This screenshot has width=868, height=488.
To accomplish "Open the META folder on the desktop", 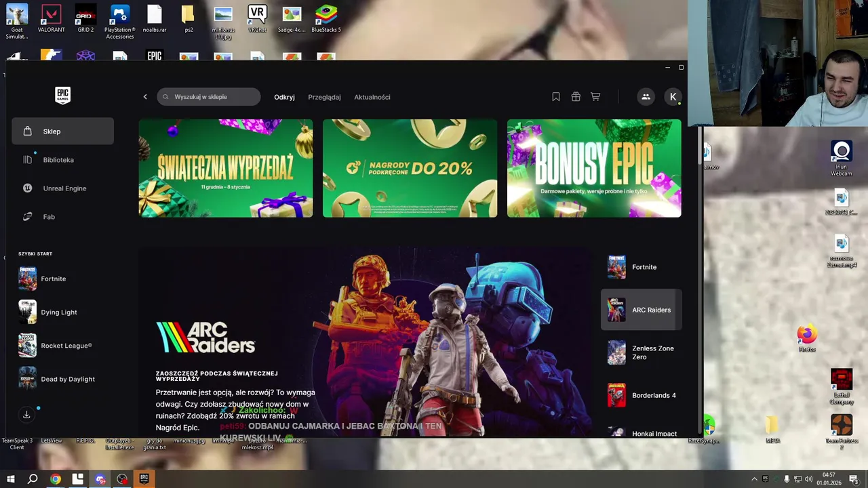I will [772, 430].
